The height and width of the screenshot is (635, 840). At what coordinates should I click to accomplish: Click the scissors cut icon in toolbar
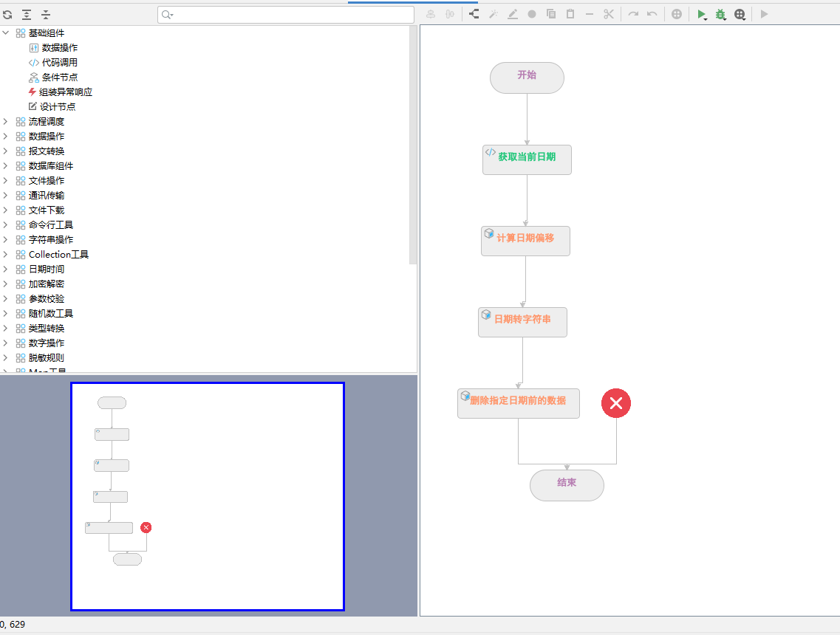click(609, 14)
